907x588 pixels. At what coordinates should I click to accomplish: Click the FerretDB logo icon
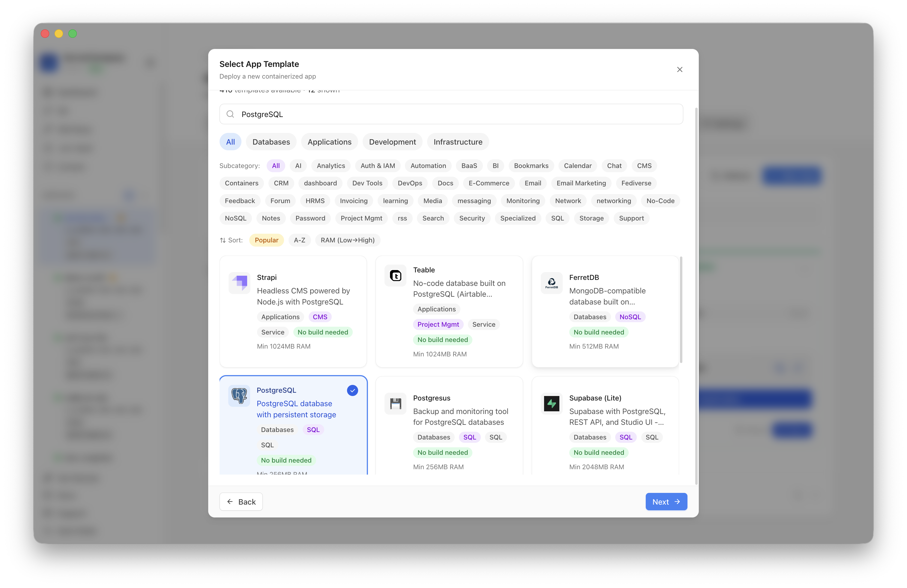point(552,283)
